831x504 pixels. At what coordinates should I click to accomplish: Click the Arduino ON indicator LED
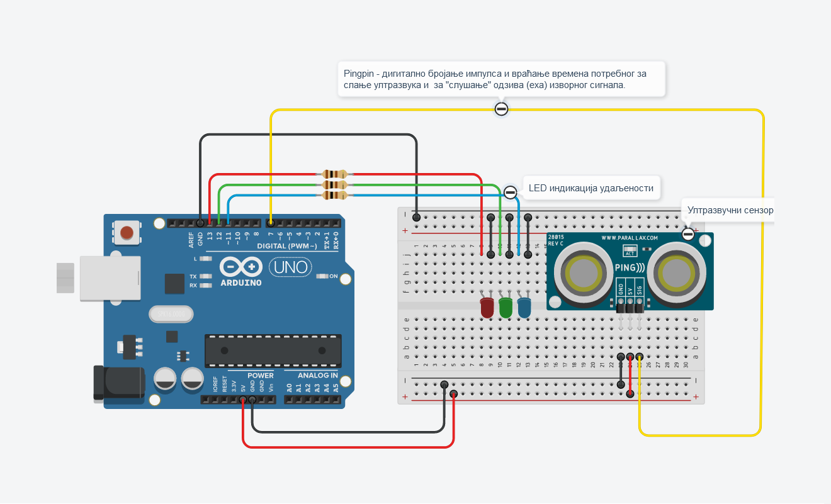pos(322,276)
